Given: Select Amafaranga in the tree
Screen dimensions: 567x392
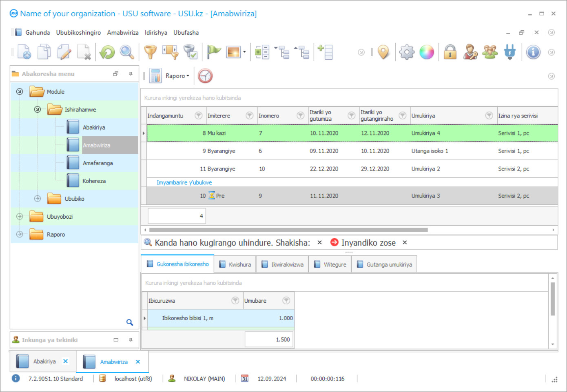Looking at the screenshot, I should [98, 163].
